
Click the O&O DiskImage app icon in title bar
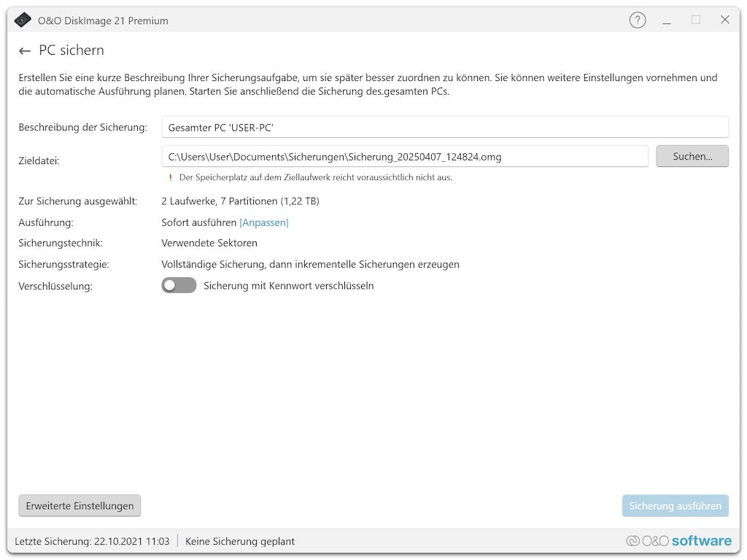coord(23,20)
